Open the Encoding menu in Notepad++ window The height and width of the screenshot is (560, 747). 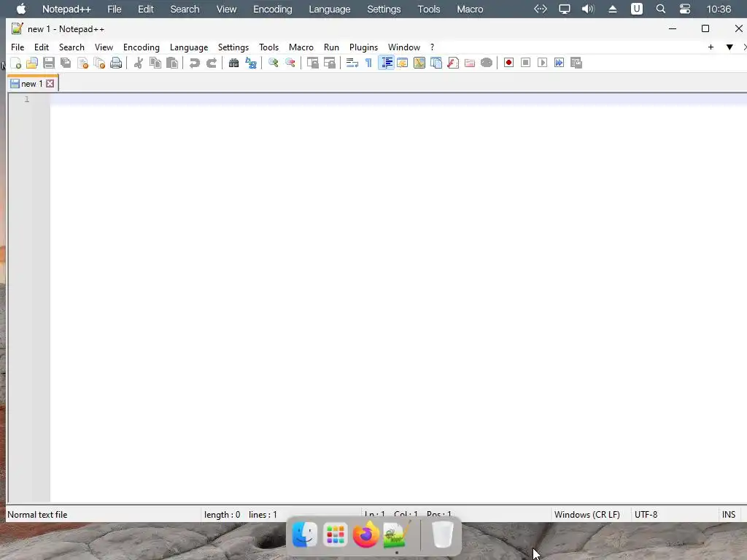(x=141, y=47)
